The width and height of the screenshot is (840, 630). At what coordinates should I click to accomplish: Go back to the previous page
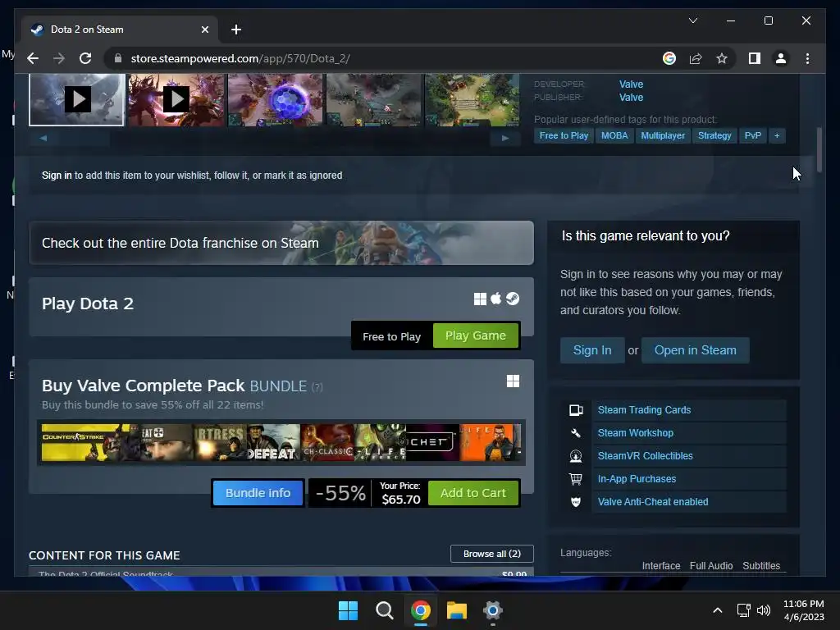(x=33, y=58)
